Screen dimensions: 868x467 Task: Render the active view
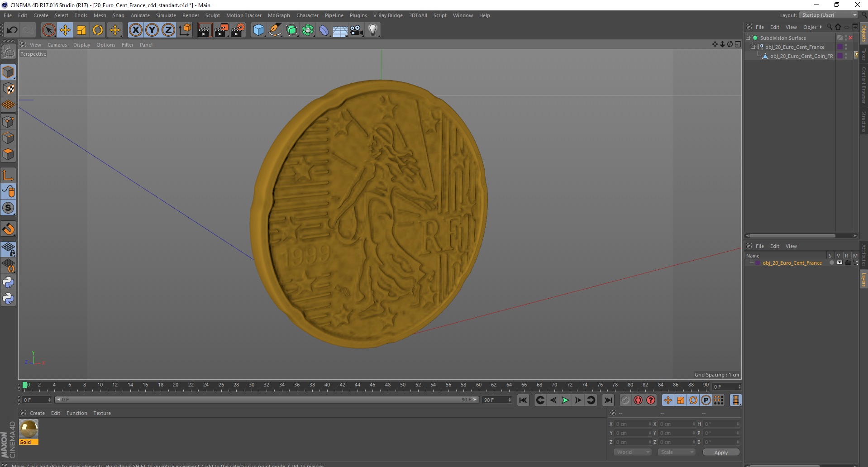205,30
